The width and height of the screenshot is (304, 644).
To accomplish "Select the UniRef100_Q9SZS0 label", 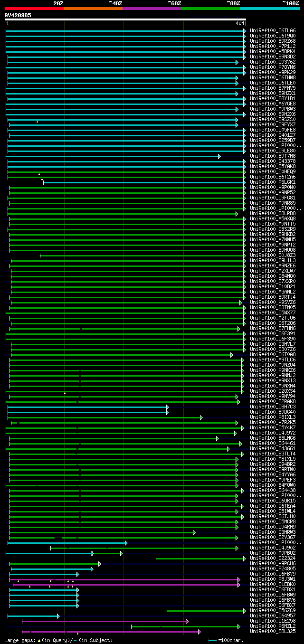I will click(273, 119).
